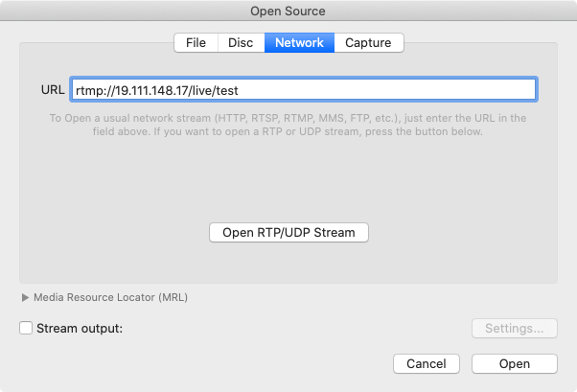Viewport: 577px width, 392px height.
Task: Click the word 'rtmp' in the URL
Action: [89, 91]
